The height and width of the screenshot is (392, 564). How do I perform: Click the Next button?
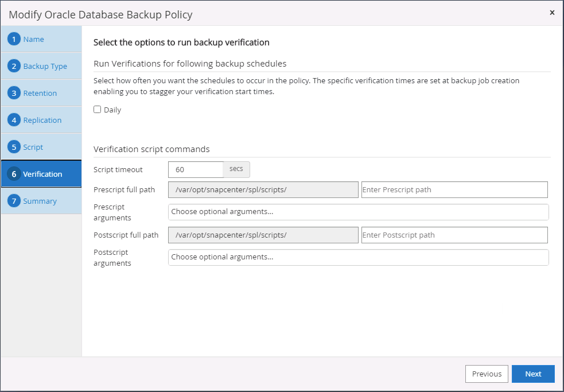pyautogui.click(x=533, y=374)
